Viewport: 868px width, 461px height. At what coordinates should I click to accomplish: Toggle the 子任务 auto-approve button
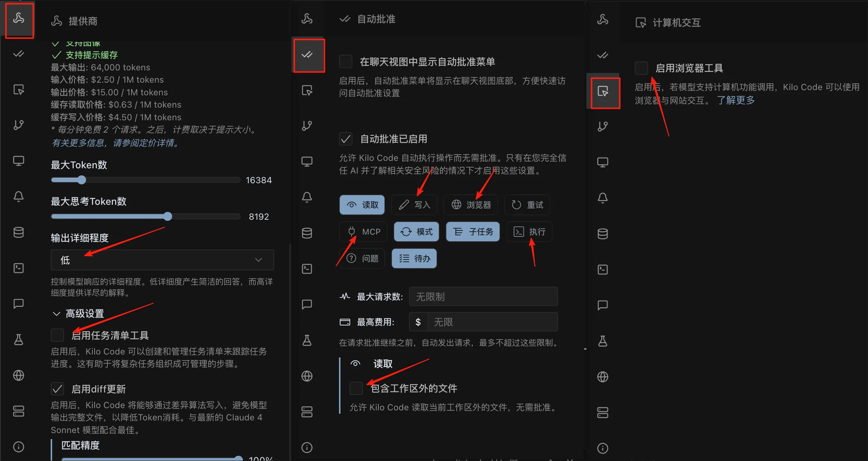[x=473, y=232]
